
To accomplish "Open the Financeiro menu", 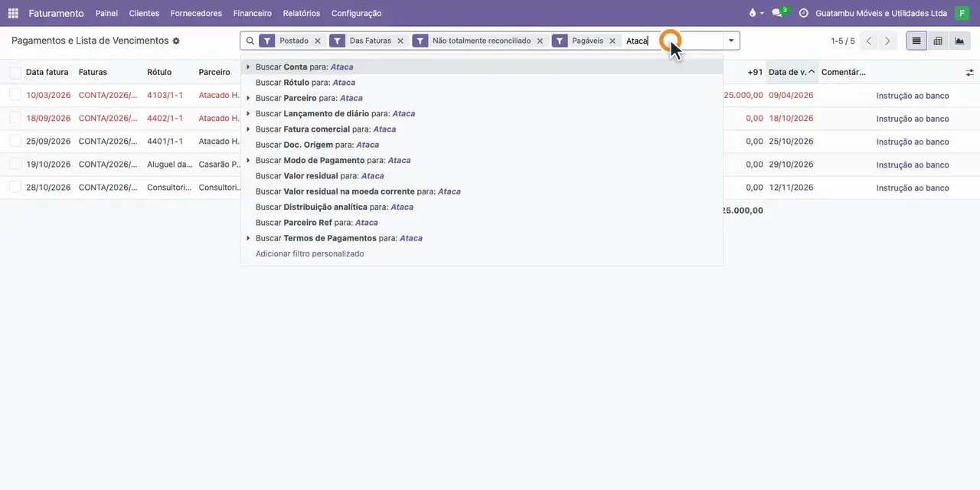I will pos(253,13).
